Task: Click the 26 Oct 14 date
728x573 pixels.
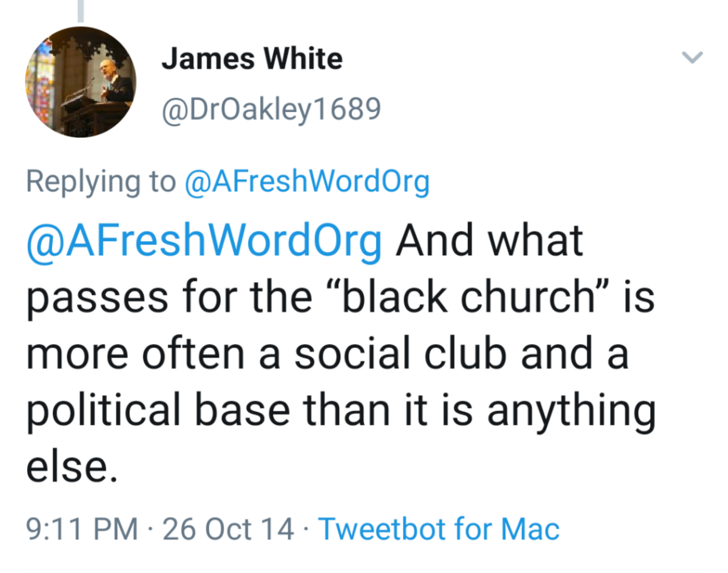Action: [228, 529]
